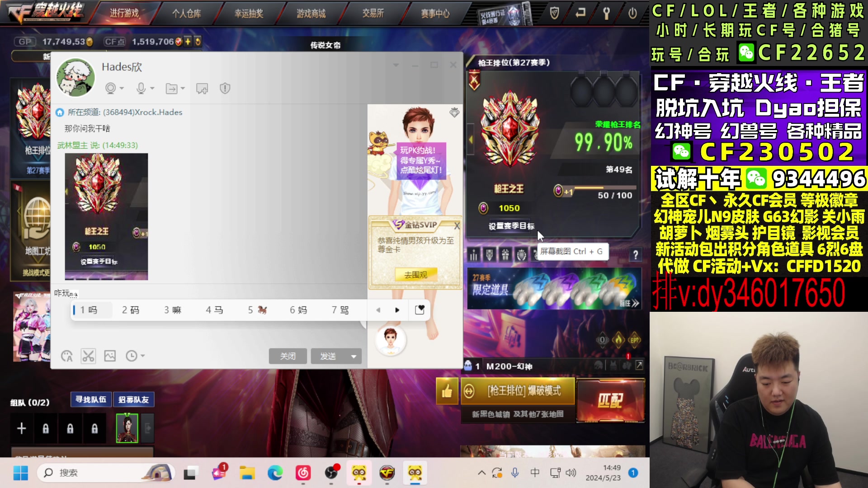868x488 pixels.
Task: Click the 匹配 match button
Action: click(x=610, y=400)
